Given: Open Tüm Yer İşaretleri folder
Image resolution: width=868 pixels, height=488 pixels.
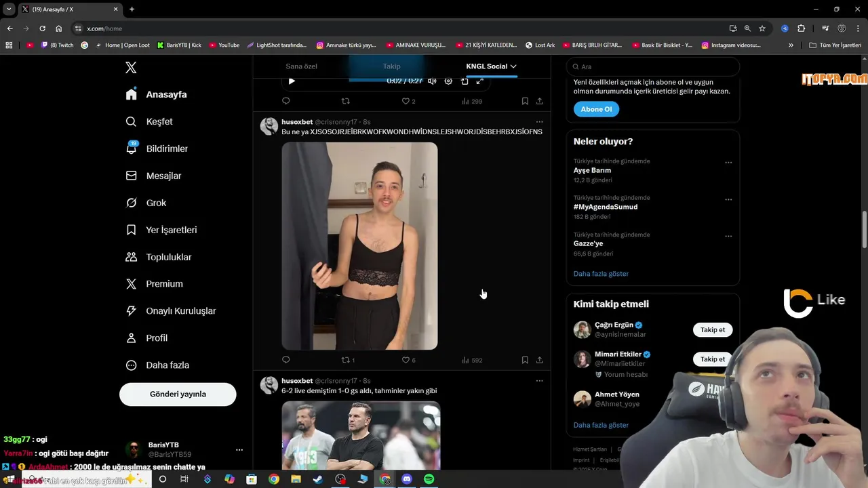Looking at the screenshot, I should pyautogui.click(x=835, y=45).
